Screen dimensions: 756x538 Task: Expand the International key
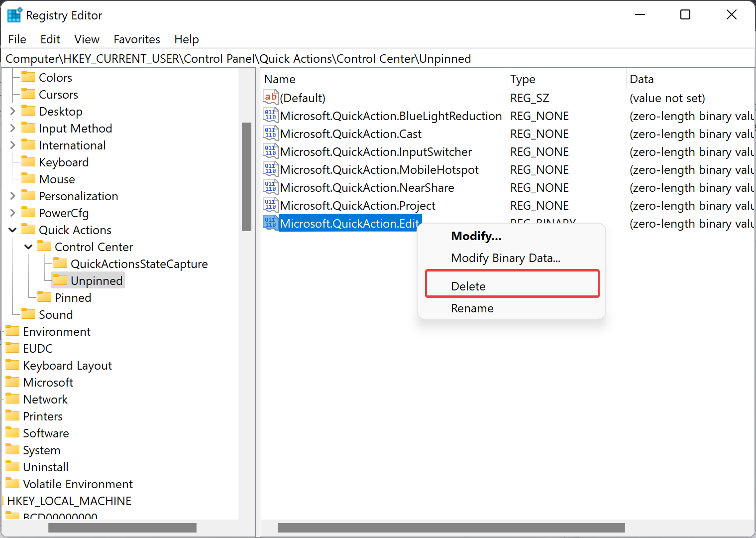click(x=13, y=145)
